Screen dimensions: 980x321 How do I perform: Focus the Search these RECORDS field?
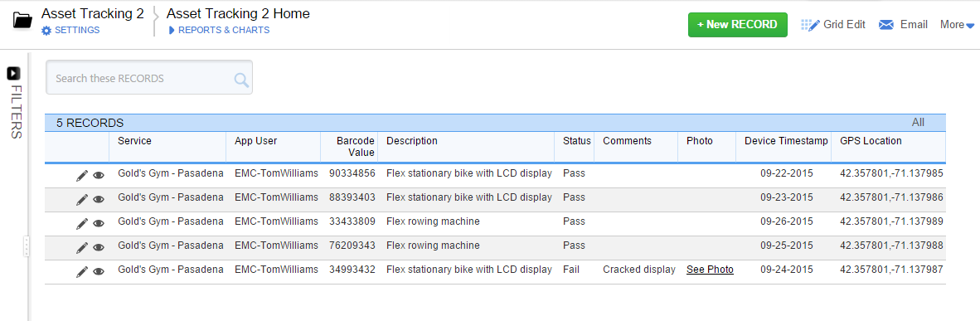pyautogui.click(x=148, y=78)
